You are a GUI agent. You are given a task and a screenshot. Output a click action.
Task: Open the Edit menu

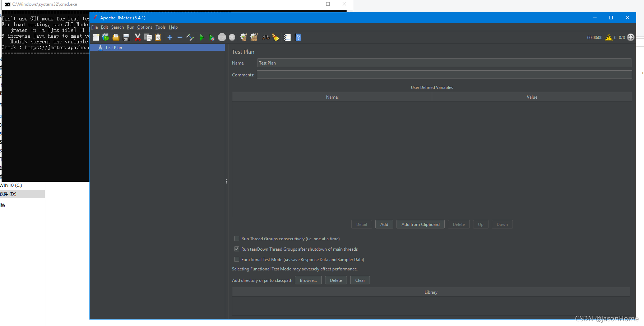pyautogui.click(x=105, y=27)
